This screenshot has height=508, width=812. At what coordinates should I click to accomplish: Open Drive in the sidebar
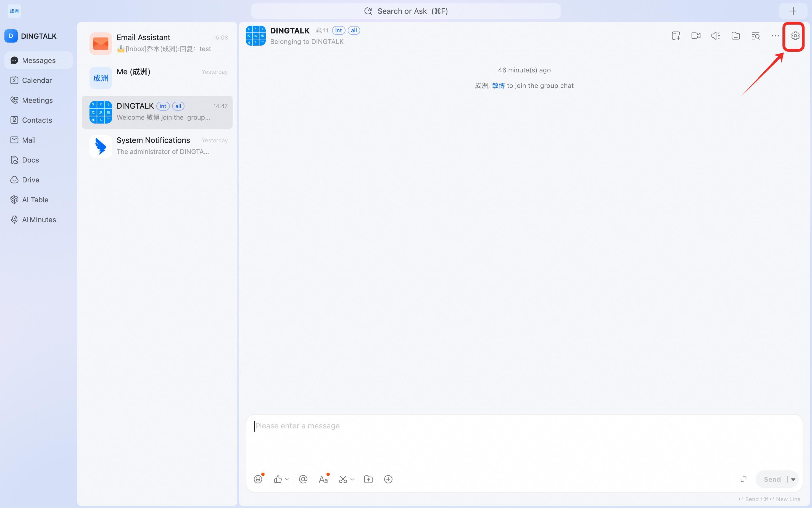coord(39,180)
